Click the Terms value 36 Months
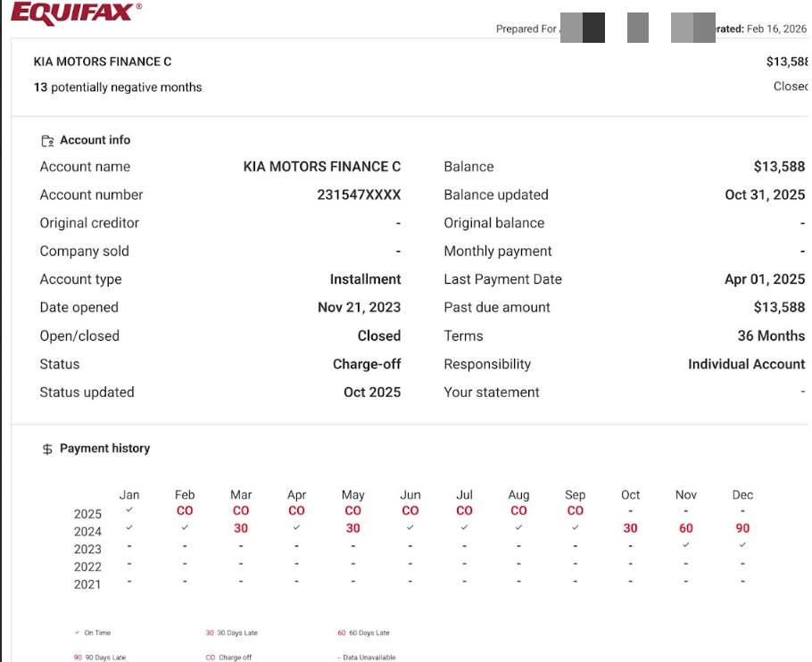 [x=772, y=335]
